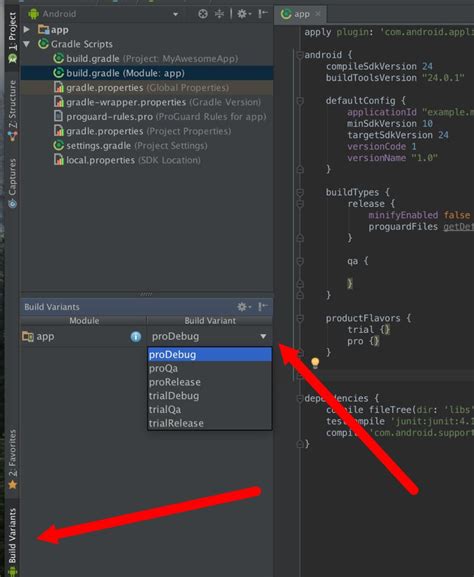This screenshot has width=474, height=577.
Task: Open build.gradle (Project: MyAwesomeApp)
Action: [146, 59]
